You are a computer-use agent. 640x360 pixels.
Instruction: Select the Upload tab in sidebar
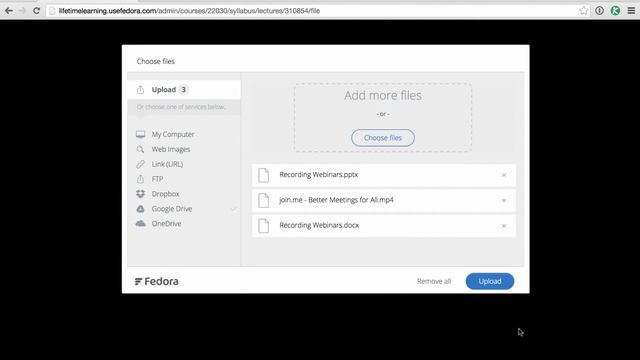pyautogui.click(x=184, y=89)
